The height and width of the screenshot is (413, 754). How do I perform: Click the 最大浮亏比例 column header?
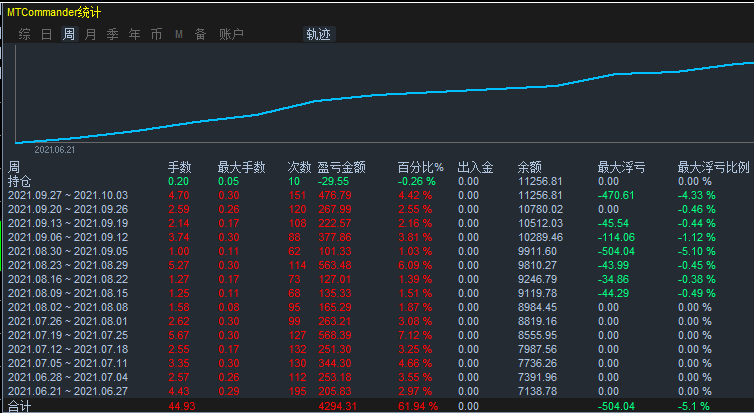click(x=714, y=167)
